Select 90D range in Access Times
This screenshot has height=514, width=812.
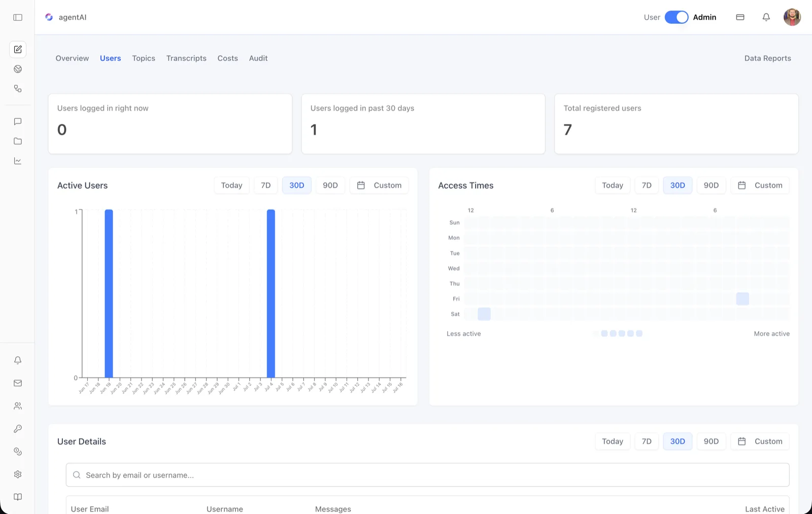tap(711, 186)
